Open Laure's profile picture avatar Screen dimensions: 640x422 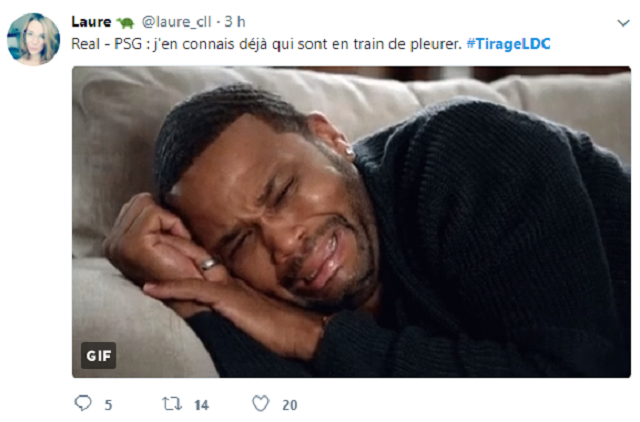tap(33, 39)
